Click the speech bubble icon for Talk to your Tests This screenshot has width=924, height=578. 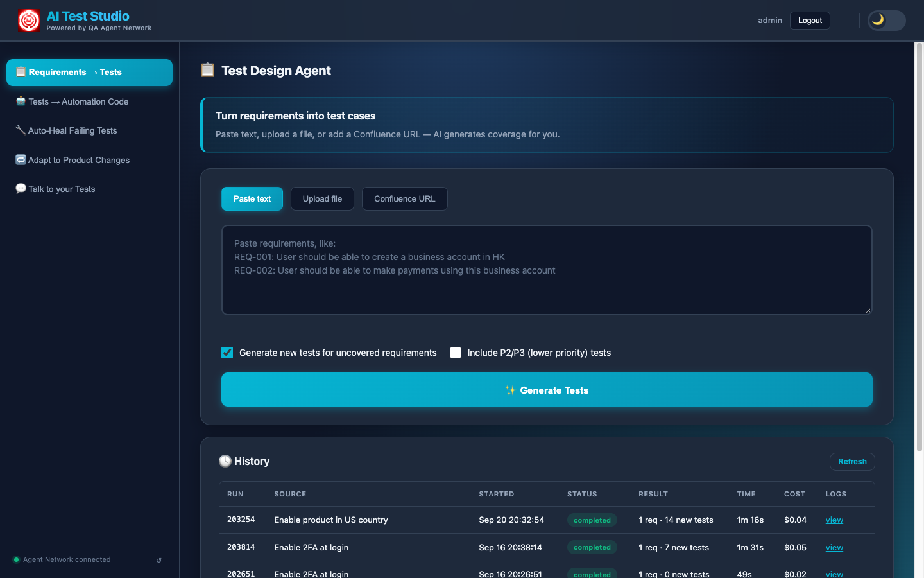(x=21, y=189)
